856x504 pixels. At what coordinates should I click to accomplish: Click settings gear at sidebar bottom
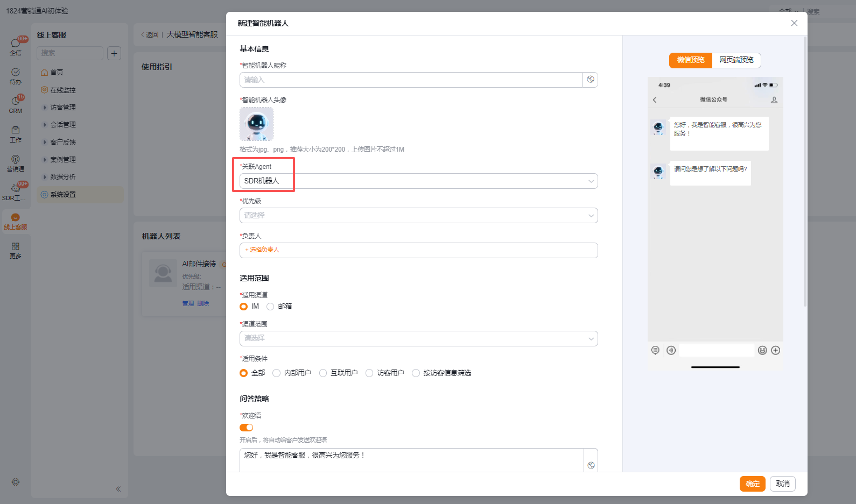click(x=16, y=482)
